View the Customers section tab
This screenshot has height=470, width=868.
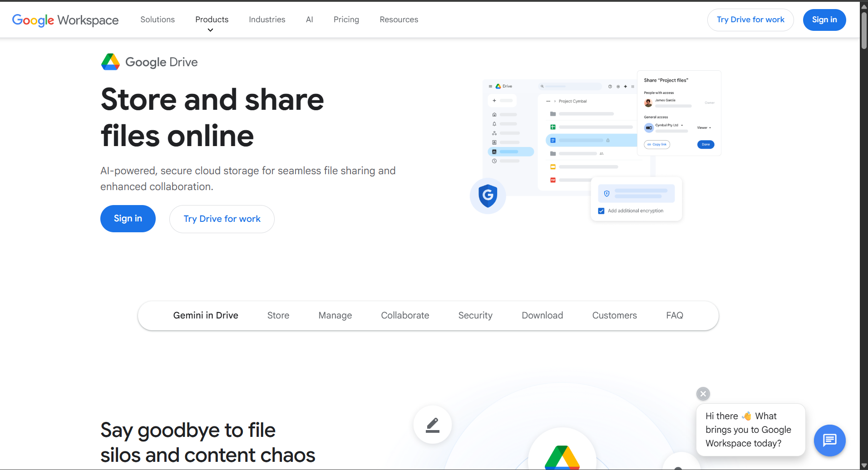pos(615,315)
